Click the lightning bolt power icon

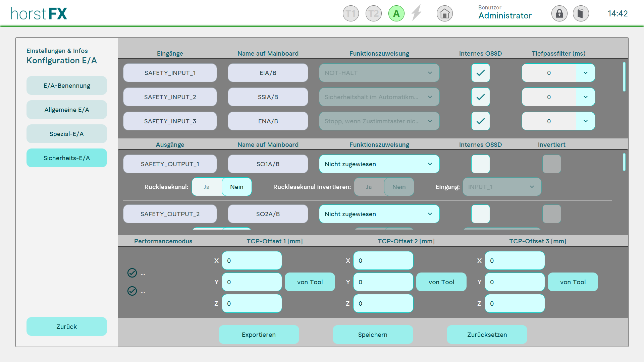point(417,13)
